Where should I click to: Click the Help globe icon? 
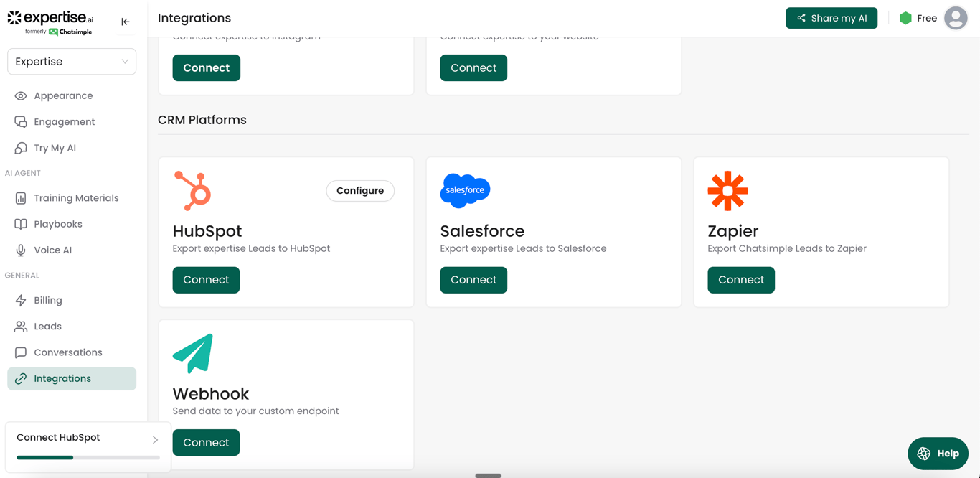coord(924,454)
